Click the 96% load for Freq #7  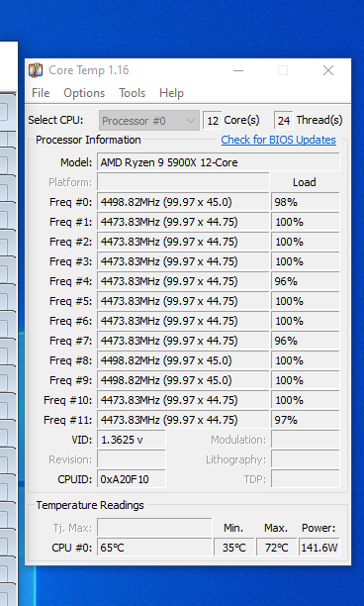click(306, 341)
